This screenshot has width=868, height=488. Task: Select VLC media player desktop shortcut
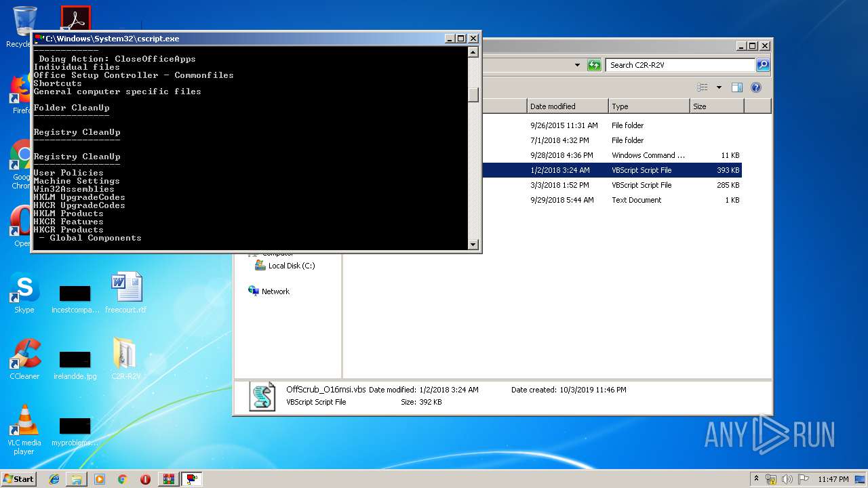coord(24,430)
